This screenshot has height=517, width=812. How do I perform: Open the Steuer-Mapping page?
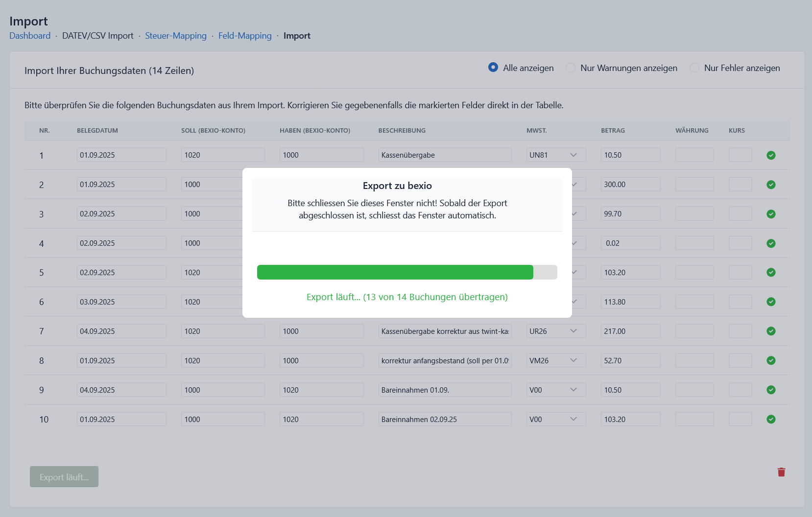tap(176, 35)
